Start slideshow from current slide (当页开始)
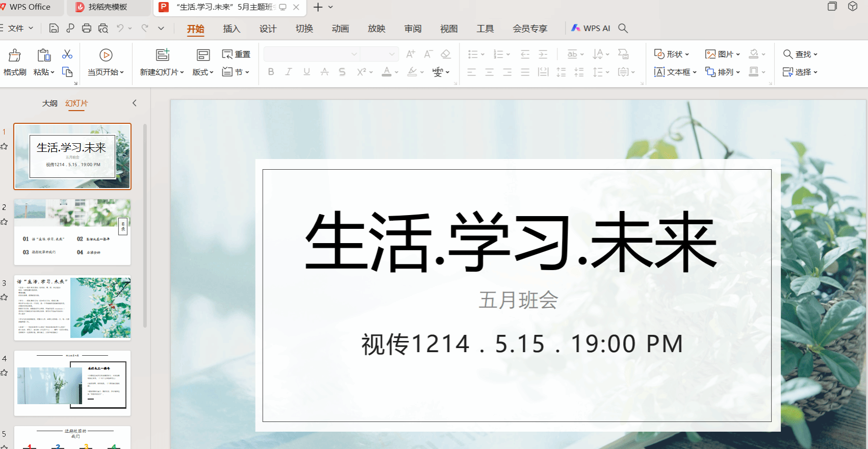The width and height of the screenshot is (868, 449). [x=106, y=56]
